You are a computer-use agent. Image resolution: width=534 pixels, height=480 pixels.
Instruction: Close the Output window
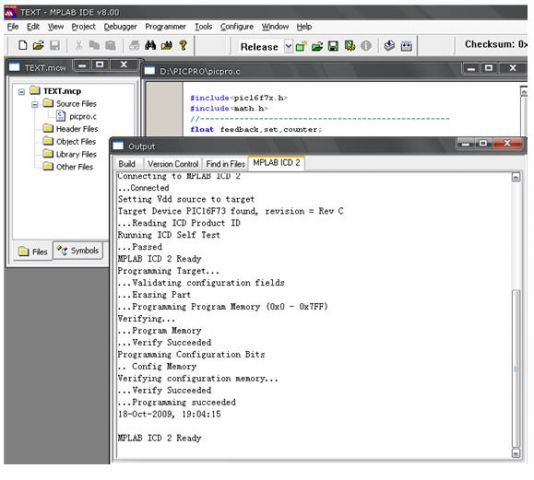click(507, 143)
